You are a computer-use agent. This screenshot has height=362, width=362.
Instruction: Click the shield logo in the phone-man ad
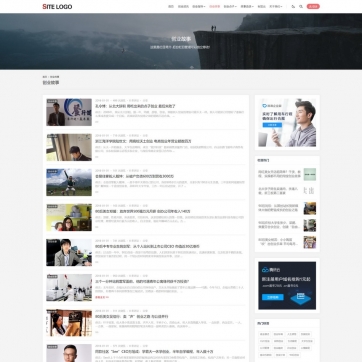[x=264, y=106]
